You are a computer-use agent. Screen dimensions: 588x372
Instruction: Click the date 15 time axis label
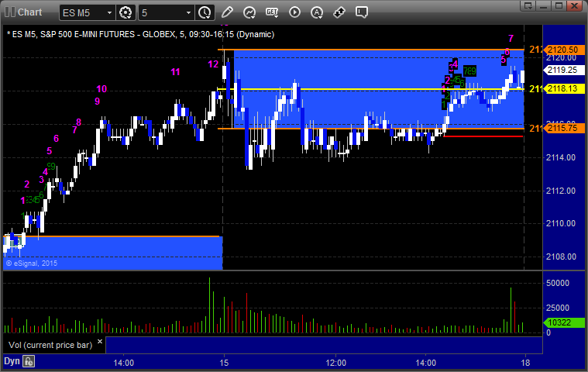[x=224, y=363]
